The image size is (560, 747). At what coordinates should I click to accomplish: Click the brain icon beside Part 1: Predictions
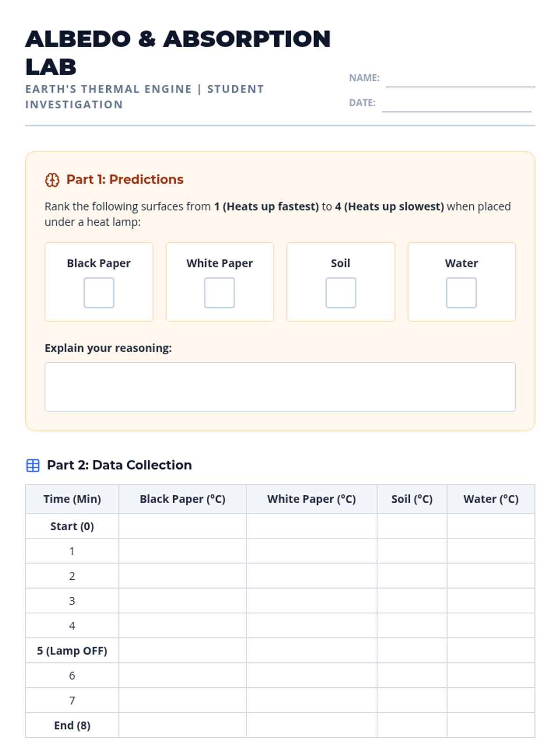52,180
